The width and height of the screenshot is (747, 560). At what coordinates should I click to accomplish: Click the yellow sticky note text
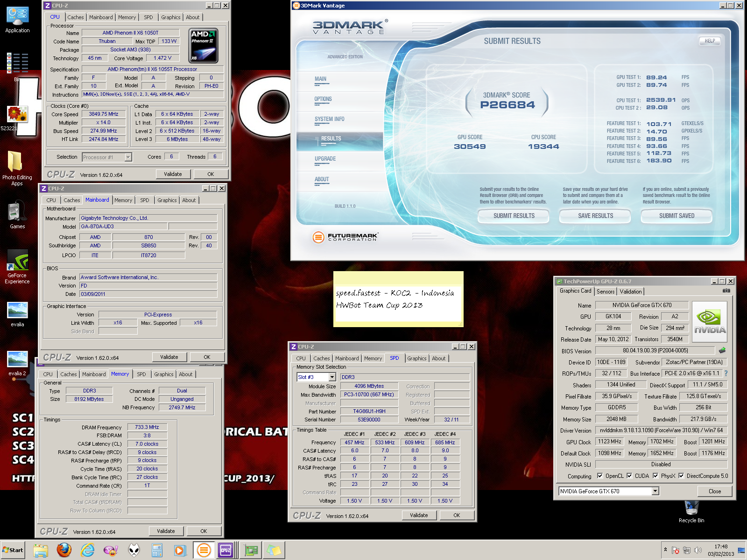pos(395,299)
